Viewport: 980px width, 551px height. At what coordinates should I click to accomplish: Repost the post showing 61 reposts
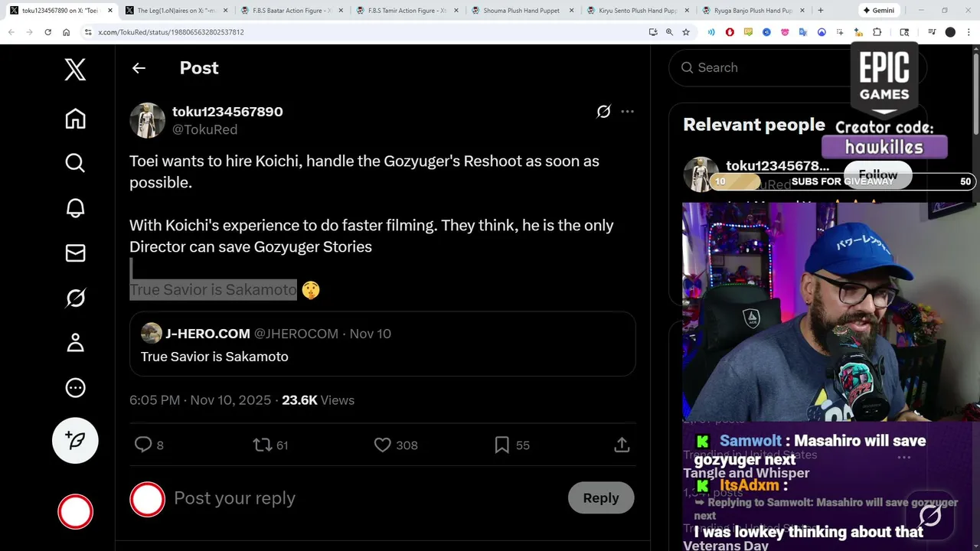click(x=270, y=445)
